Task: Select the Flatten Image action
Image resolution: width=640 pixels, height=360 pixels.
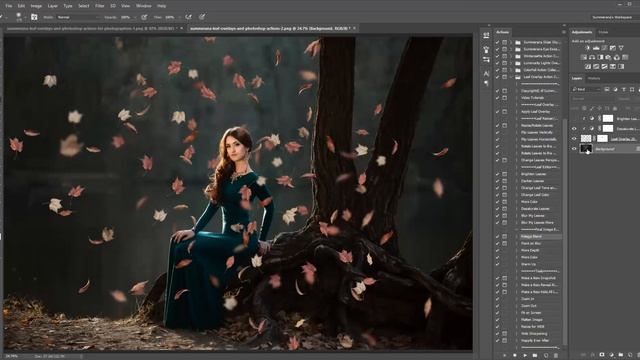Action: pyautogui.click(x=531, y=320)
